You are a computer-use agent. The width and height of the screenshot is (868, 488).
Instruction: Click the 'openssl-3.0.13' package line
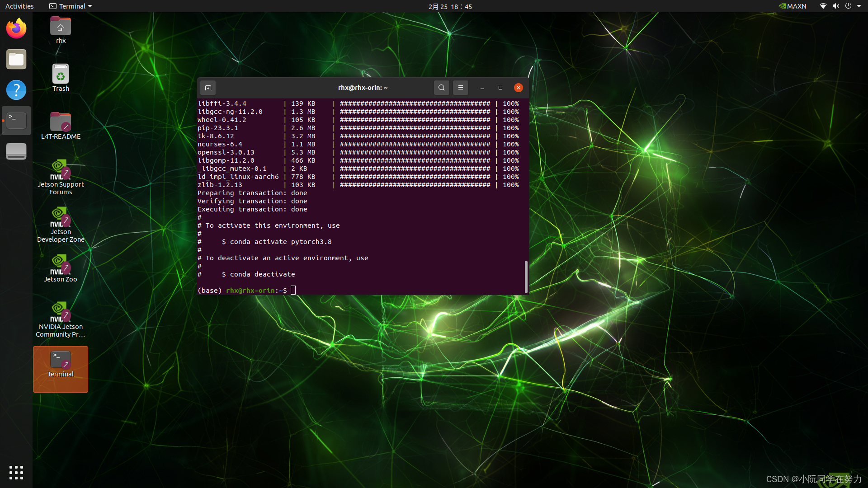(x=358, y=152)
